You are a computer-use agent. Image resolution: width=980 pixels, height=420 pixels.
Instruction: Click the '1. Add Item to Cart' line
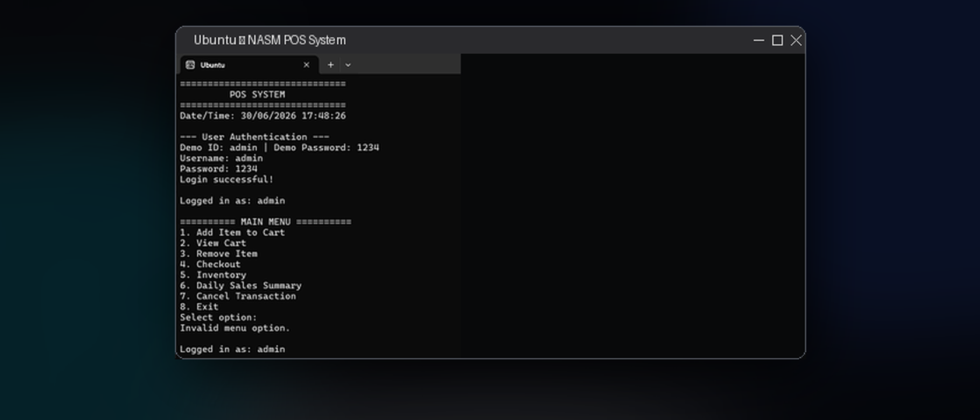232,232
